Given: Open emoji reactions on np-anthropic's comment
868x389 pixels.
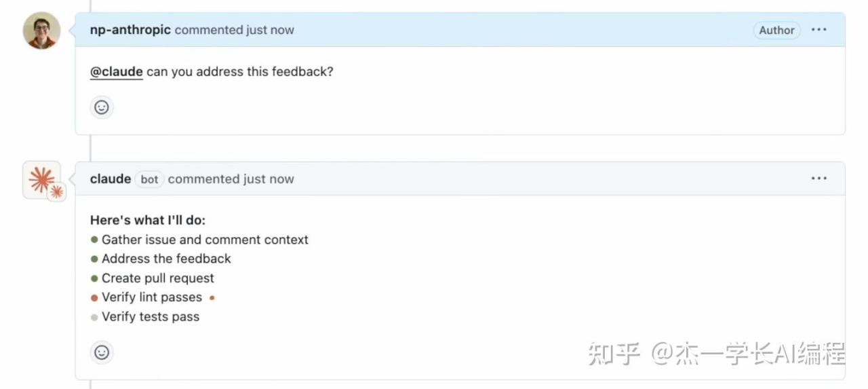Looking at the screenshot, I should (102, 107).
